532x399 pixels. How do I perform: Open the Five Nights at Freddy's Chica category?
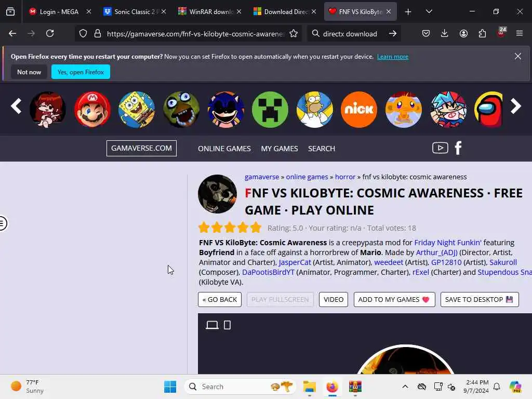click(181, 110)
